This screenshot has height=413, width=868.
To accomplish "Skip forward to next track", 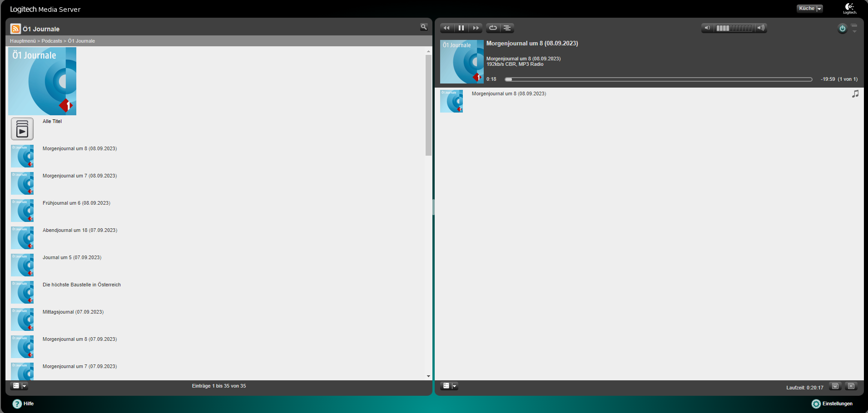I will click(476, 28).
